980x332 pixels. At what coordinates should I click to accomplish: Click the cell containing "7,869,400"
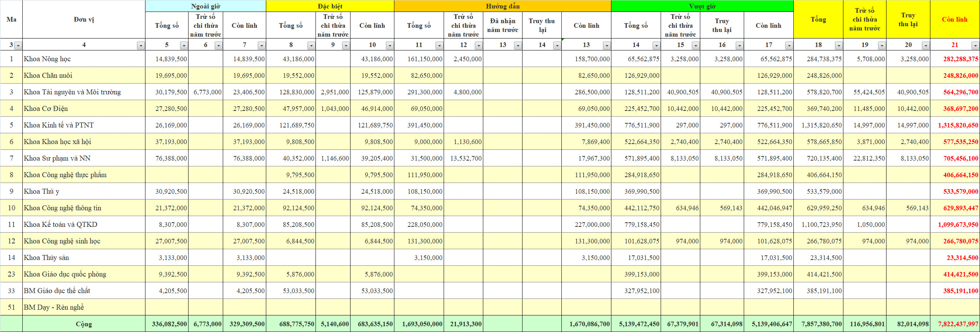pyautogui.click(x=586, y=142)
